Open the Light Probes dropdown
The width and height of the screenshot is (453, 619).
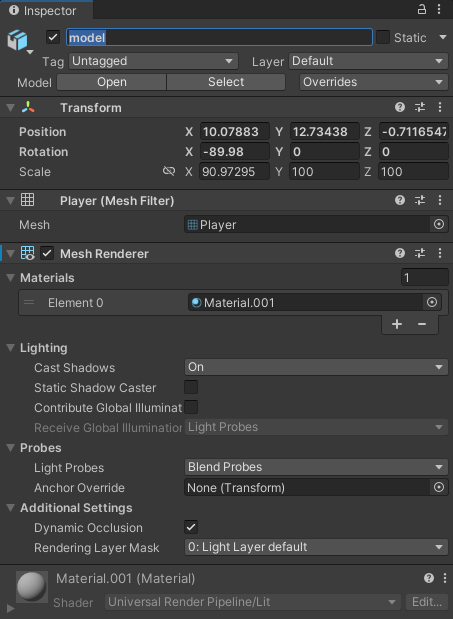click(316, 467)
